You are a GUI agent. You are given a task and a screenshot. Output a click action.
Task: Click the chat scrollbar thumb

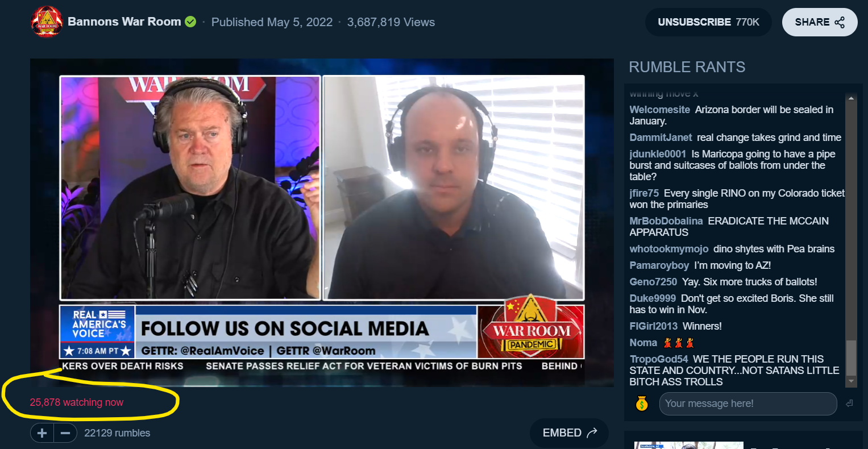coord(851,358)
